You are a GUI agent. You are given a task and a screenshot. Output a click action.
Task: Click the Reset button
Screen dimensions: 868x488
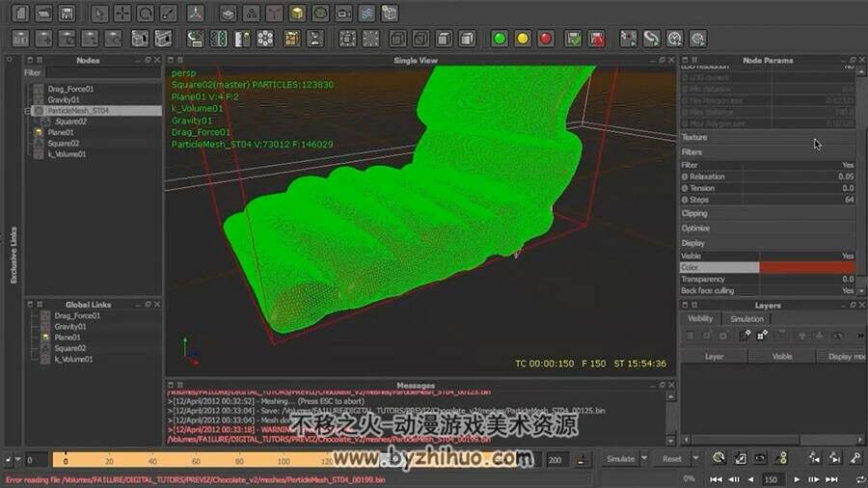click(671, 459)
